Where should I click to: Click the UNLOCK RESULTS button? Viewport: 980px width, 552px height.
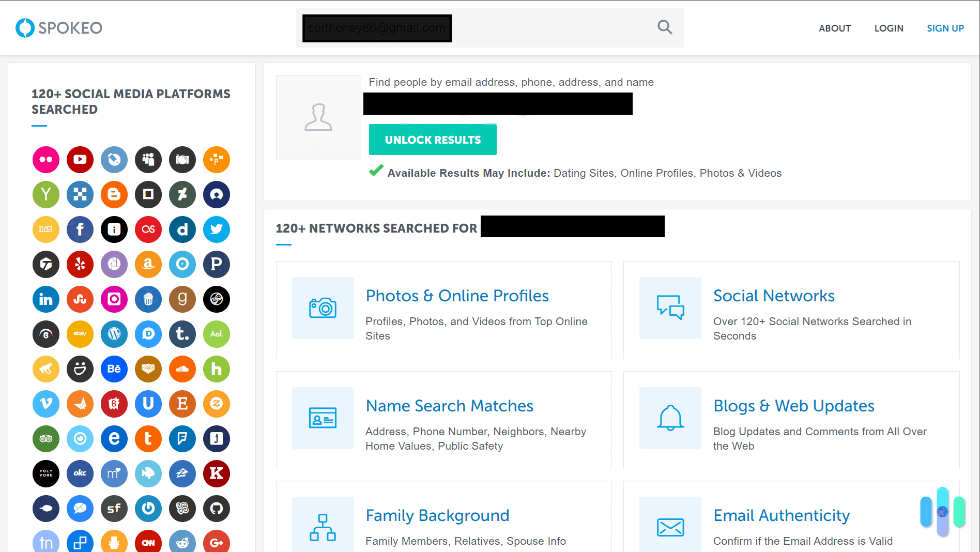tap(433, 139)
